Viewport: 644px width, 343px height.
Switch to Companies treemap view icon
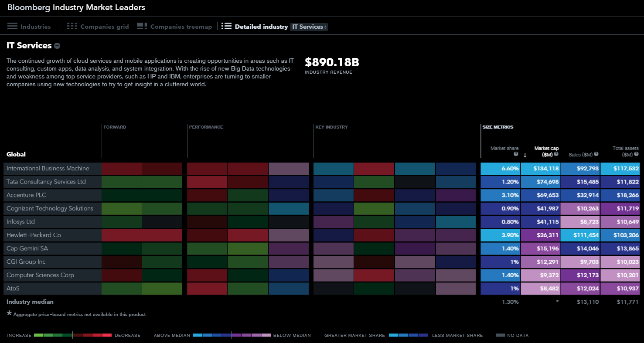pyautogui.click(x=142, y=27)
